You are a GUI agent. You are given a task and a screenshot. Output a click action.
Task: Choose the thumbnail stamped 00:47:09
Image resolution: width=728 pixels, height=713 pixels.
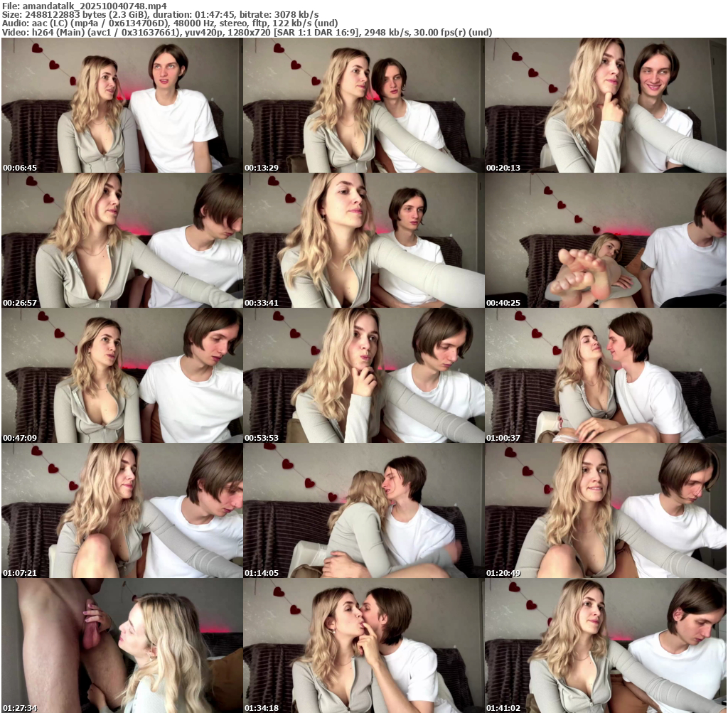click(x=122, y=375)
